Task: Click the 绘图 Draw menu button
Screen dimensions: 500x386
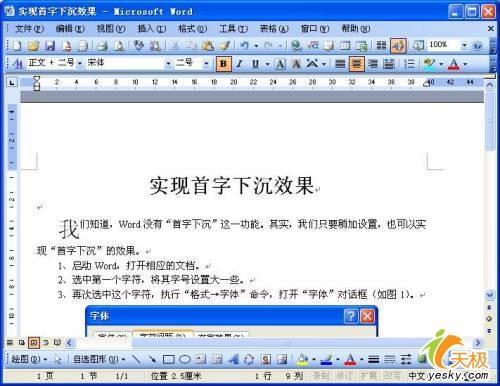Action: click(29, 359)
